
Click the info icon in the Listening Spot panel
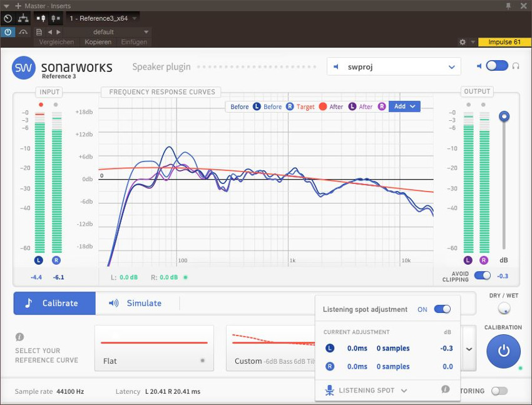pyautogui.click(x=446, y=389)
